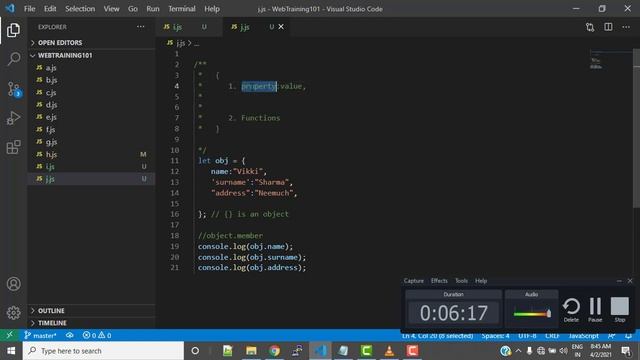Screen dimensions: 640x360
Task: Synchronize changes via cloud publish icon
Action: click(x=70, y=335)
